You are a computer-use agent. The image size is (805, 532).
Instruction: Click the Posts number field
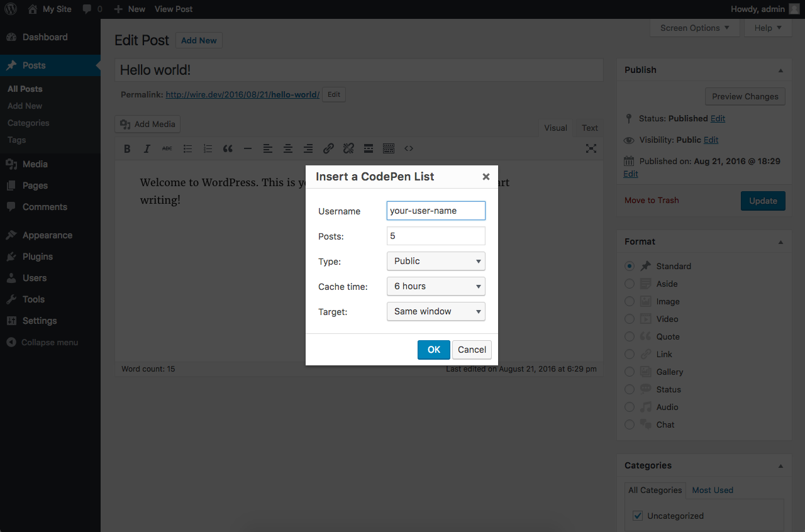click(436, 236)
